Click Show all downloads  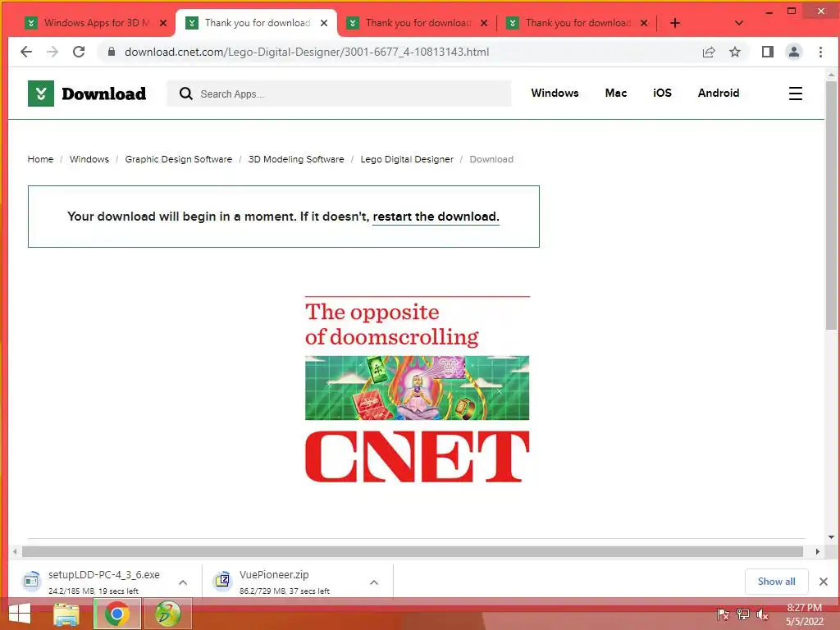pyautogui.click(x=776, y=582)
